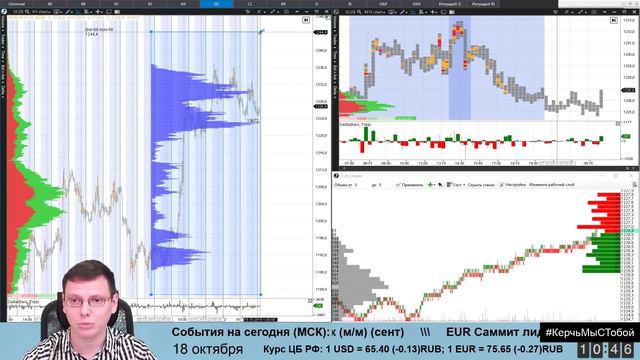The height and width of the screenshot is (360, 640).
Task: Open the pencil drawing tools in left chart toolbar
Action: coord(68,12)
